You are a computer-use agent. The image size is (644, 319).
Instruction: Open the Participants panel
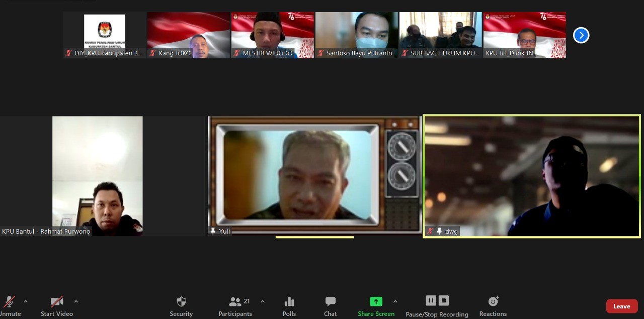(x=235, y=302)
